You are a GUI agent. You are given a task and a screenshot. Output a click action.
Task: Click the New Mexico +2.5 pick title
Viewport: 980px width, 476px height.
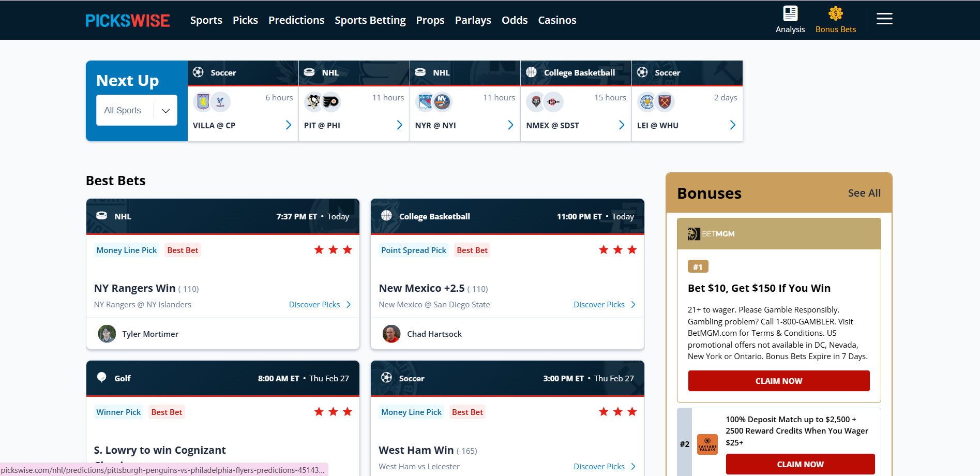tap(421, 288)
